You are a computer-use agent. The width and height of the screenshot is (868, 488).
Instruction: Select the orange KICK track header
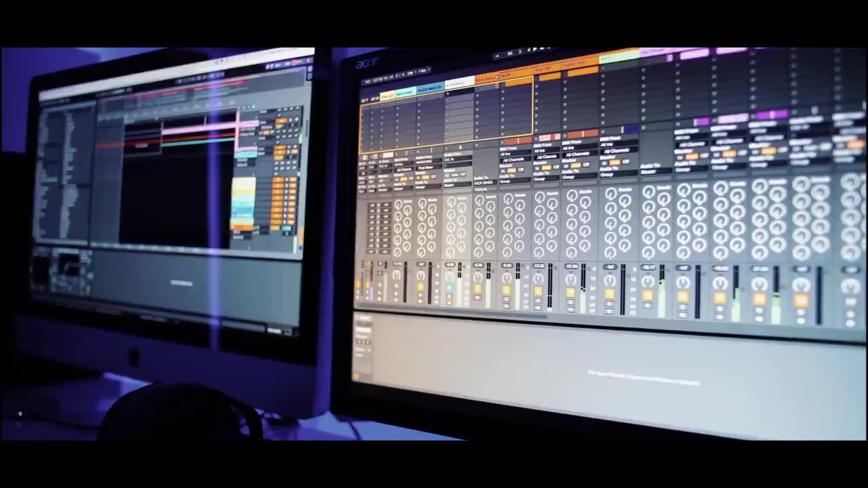[x=515, y=75]
